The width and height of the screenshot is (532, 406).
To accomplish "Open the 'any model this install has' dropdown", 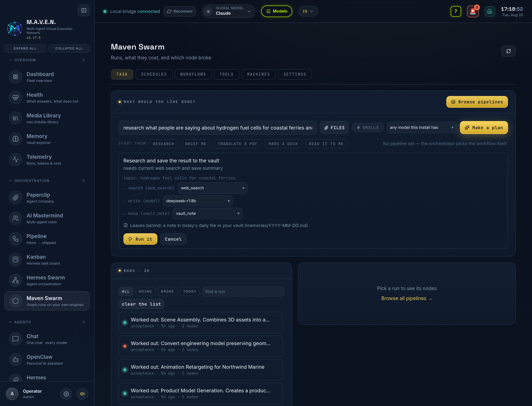I will pos(421,128).
